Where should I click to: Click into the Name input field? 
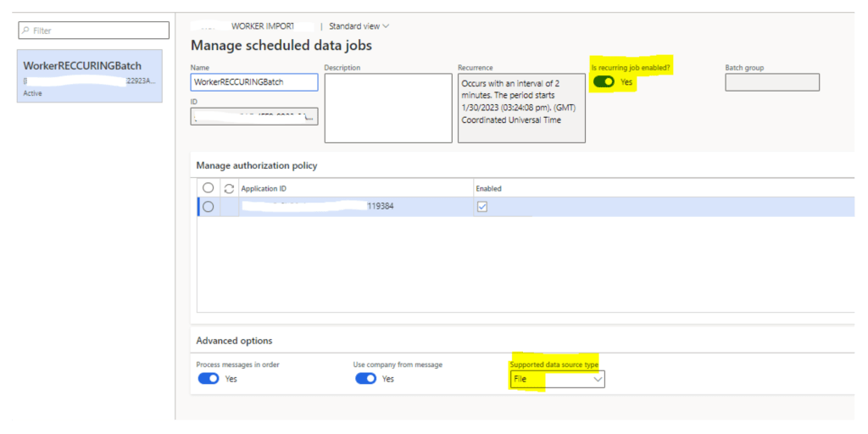point(253,82)
